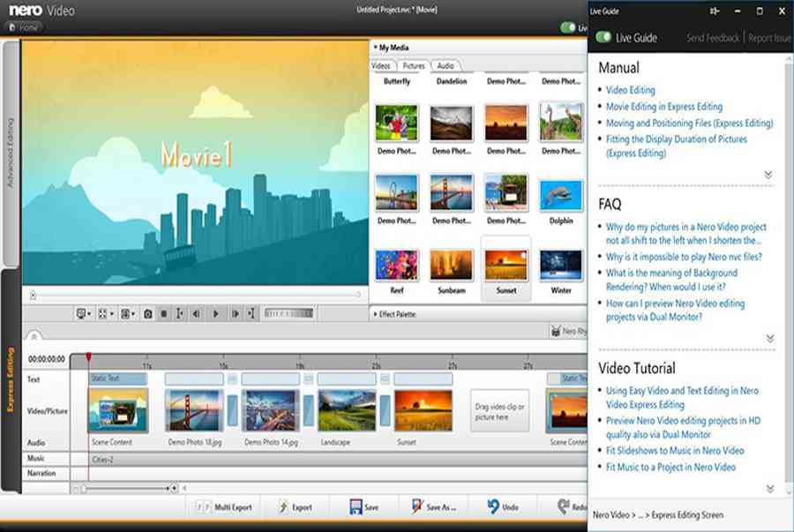Select the Reef picture thumbnail
This screenshot has width=794, height=532.
pyautogui.click(x=397, y=265)
